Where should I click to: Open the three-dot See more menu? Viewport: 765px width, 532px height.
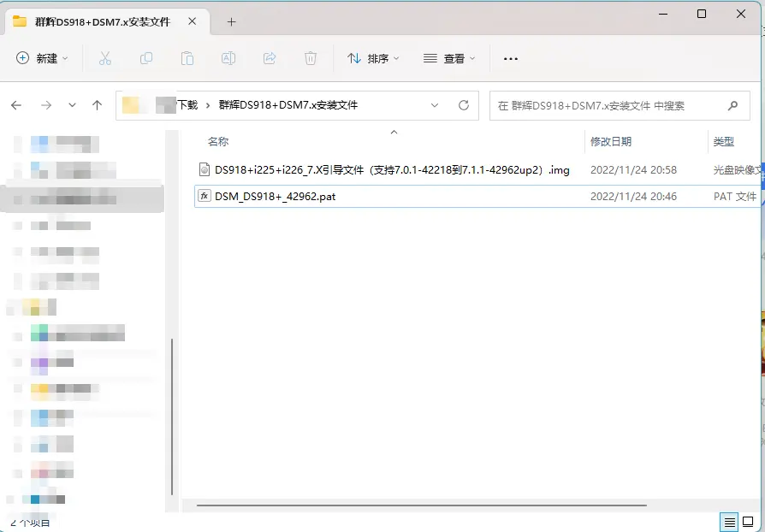[510, 58]
